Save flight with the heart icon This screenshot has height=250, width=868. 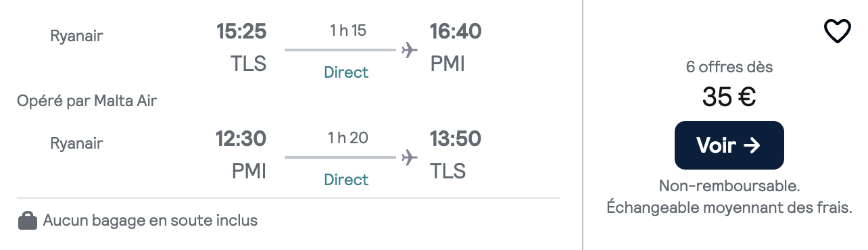tap(837, 31)
